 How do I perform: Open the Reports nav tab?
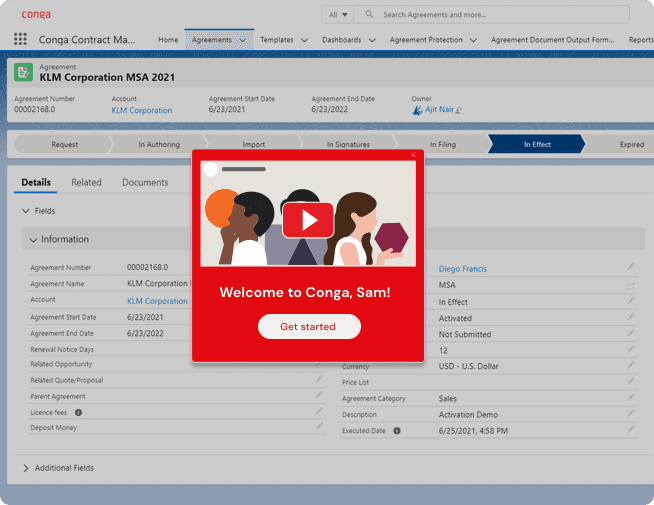click(x=641, y=40)
